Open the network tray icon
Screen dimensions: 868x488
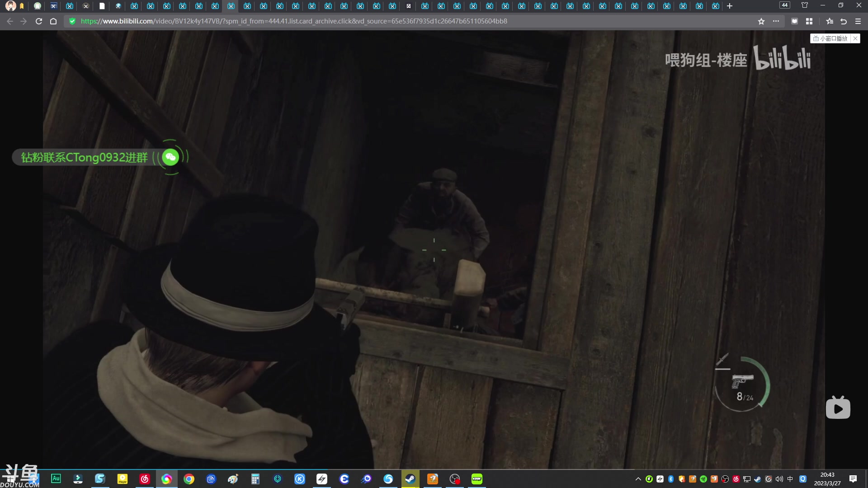coord(747,479)
